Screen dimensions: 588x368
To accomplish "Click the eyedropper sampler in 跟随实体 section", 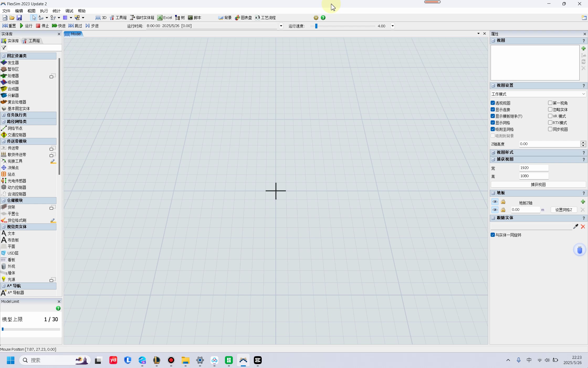I will (x=576, y=227).
